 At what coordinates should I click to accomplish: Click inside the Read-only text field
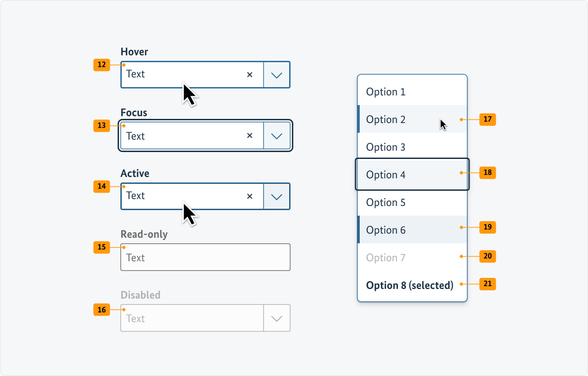(205, 257)
